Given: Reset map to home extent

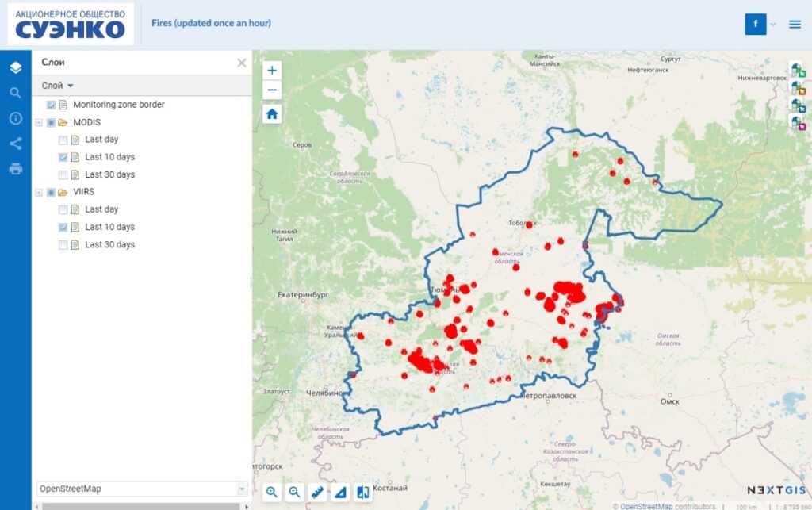Looking at the screenshot, I should click(x=272, y=113).
